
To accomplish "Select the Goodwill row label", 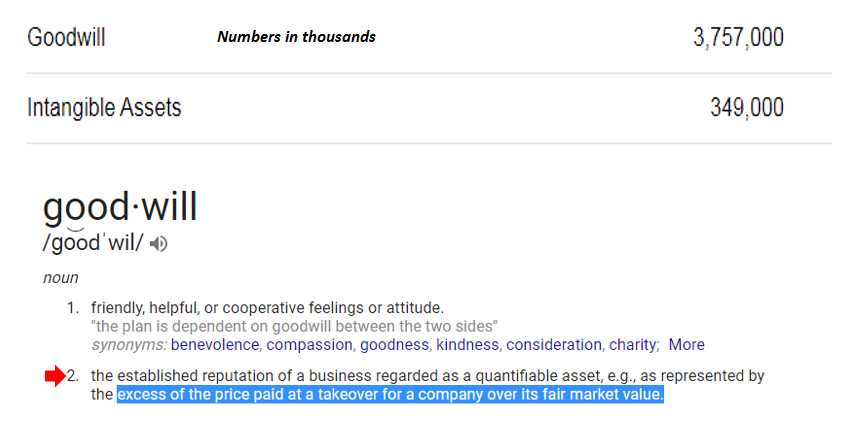I will point(66,38).
